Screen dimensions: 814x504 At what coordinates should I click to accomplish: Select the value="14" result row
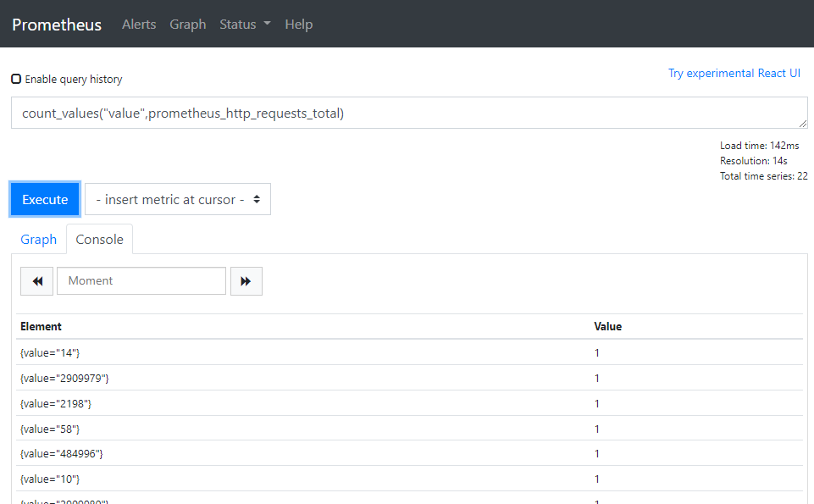point(50,352)
